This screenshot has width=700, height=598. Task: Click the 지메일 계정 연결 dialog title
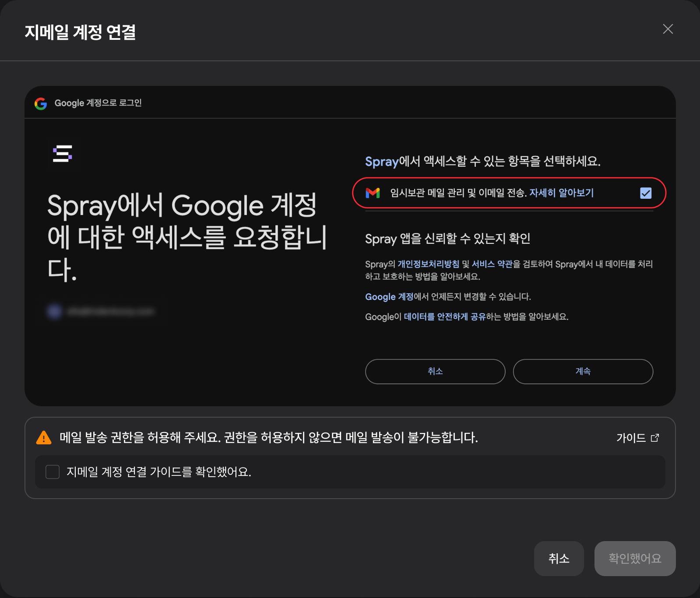click(80, 32)
